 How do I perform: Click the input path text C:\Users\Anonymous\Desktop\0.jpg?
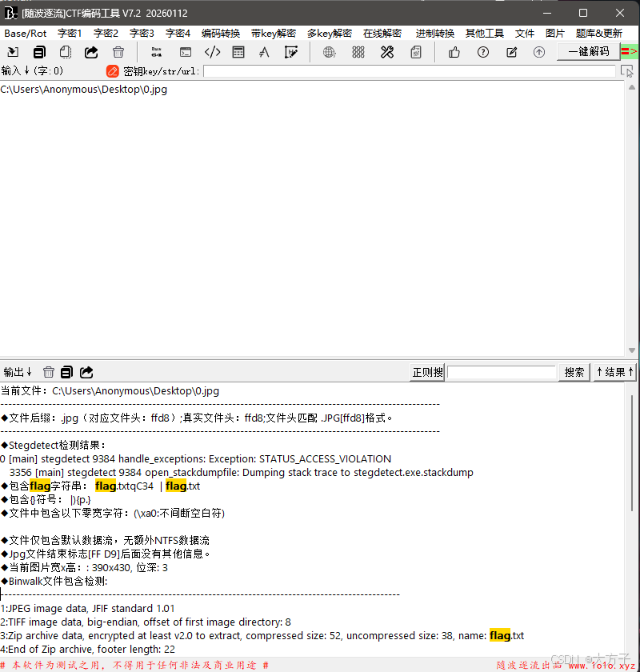[83, 90]
